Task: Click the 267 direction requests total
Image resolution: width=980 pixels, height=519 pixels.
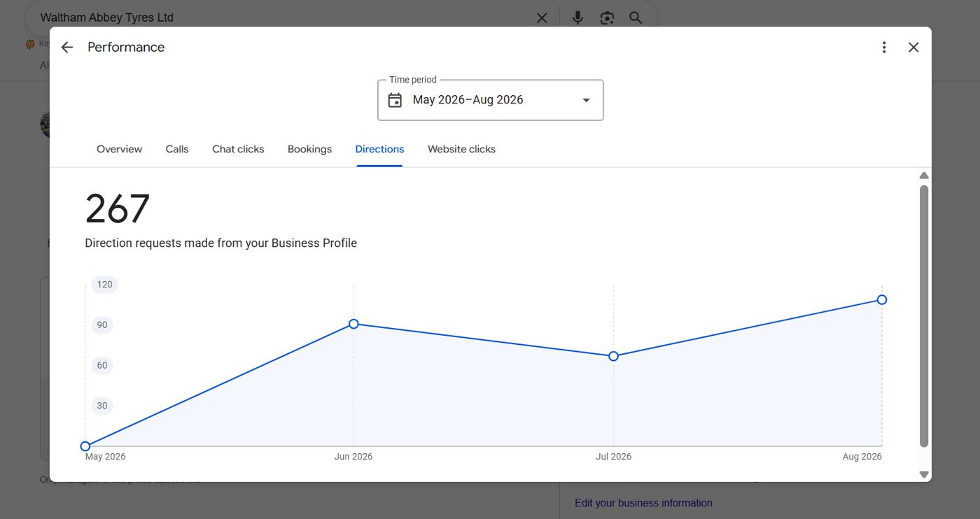Action: [117, 208]
